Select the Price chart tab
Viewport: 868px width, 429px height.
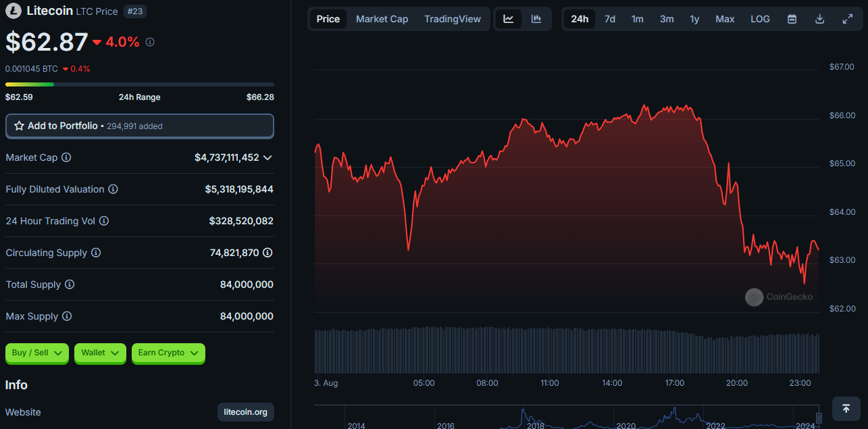coord(328,19)
